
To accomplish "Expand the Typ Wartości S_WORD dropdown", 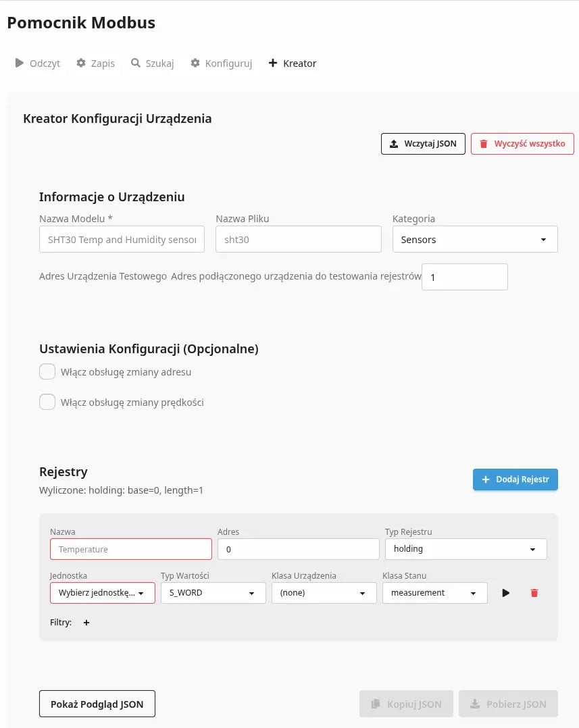I will pos(213,593).
